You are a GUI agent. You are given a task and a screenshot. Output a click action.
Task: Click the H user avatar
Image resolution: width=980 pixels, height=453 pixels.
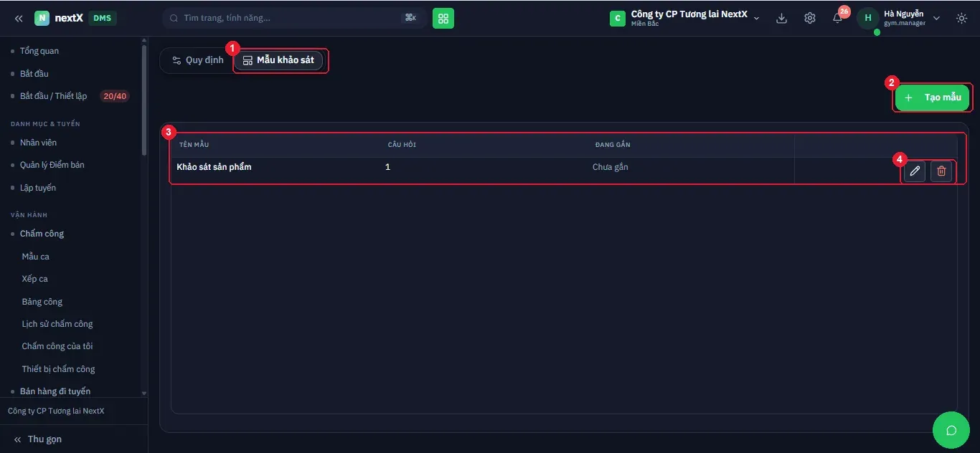pyautogui.click(x=868, y=18)
